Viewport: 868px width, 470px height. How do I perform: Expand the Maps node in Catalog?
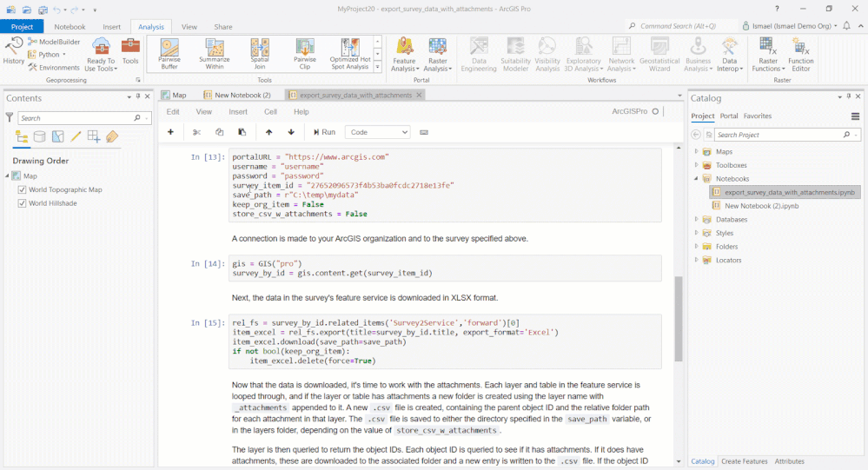pos(696,151)
